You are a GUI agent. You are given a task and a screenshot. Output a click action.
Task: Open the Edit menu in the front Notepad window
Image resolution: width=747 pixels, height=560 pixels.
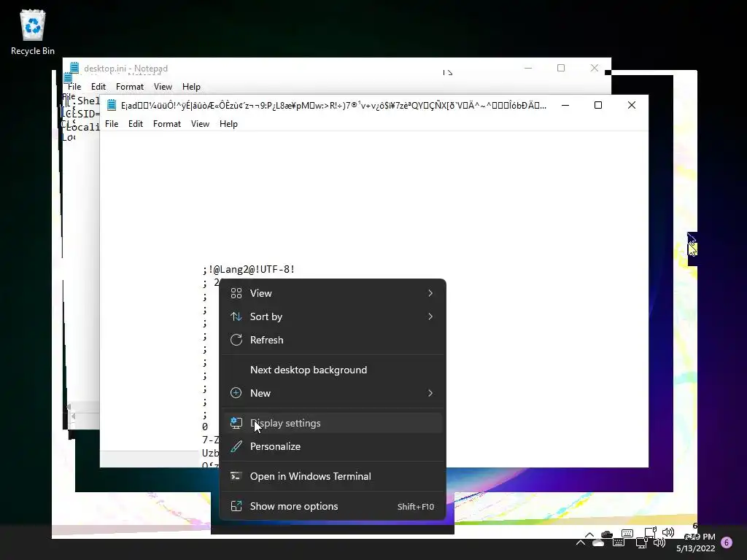tap(135, 124)
